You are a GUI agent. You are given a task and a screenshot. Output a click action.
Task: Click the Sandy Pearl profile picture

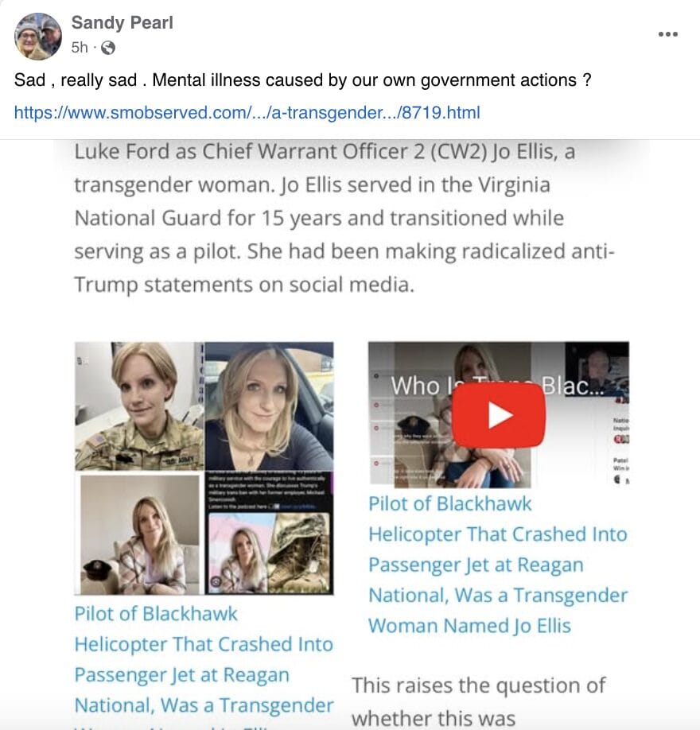pyautogui.click(x=38, y=37)
